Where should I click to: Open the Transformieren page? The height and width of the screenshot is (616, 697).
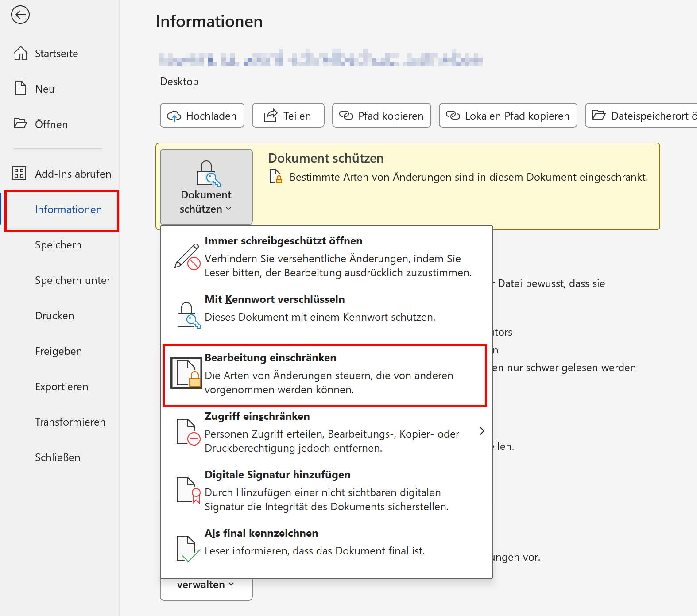click(x=60, y=422)
